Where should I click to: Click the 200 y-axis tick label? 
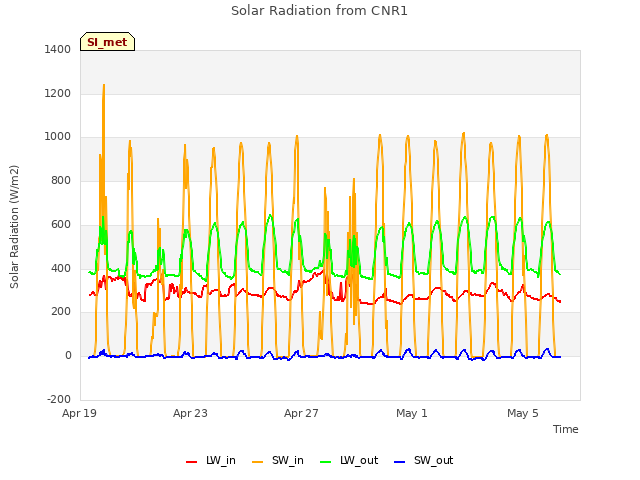click(x=61, y=312)
